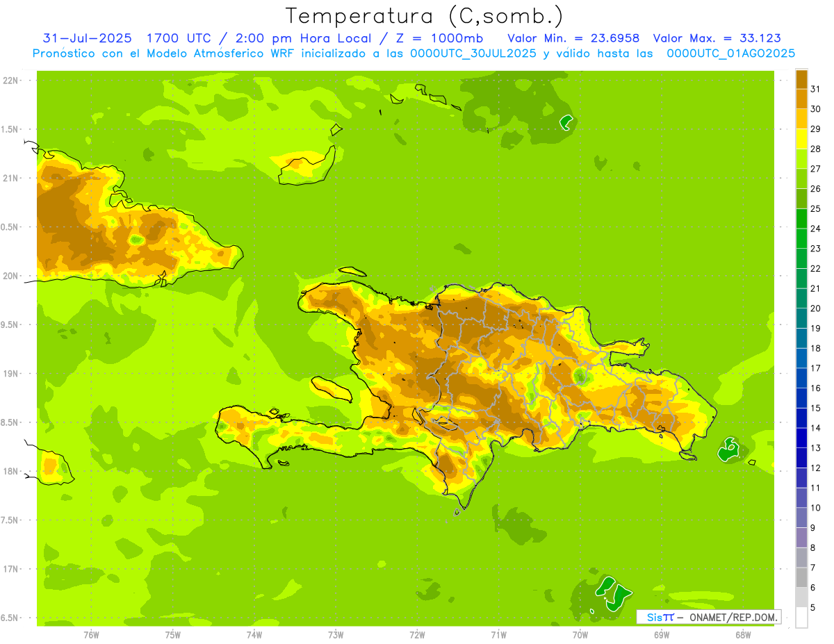Click the 'Temperatura (C,somb.)' map title
This screenshot has height=644, width=834.
click(x=424, y=16)
